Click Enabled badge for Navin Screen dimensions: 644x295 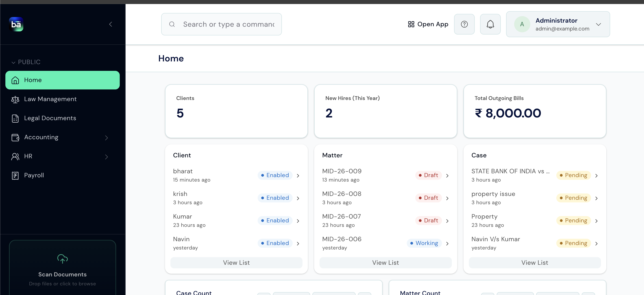click(x=275, y=243)
